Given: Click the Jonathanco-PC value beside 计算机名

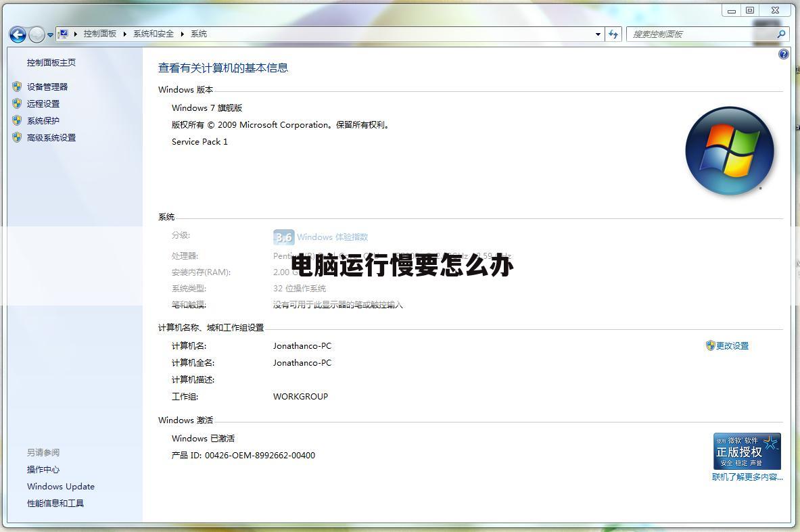Looking at the screenshot, I should coord(302,346).
